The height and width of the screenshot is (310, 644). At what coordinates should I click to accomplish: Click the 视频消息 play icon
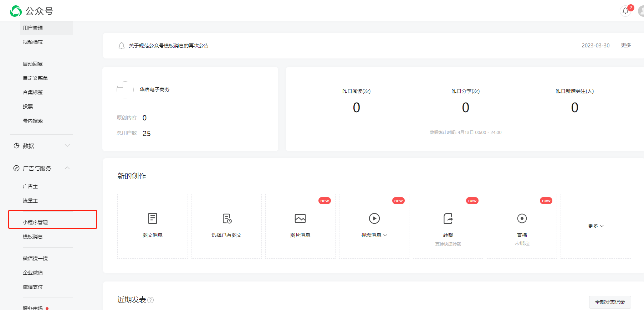pos(374,218)
